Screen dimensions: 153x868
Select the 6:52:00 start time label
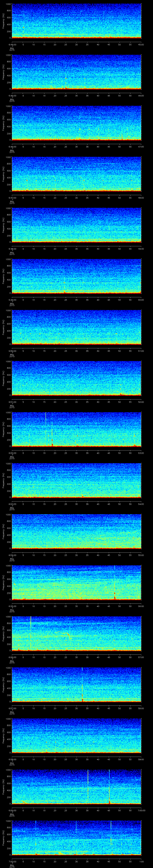click(x=12, y=453)
